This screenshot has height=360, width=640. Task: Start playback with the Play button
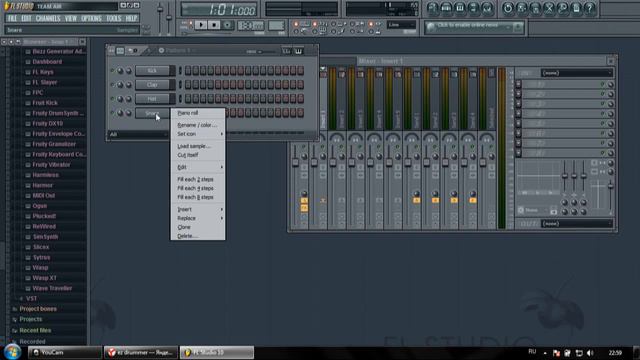tap(201, 25)
